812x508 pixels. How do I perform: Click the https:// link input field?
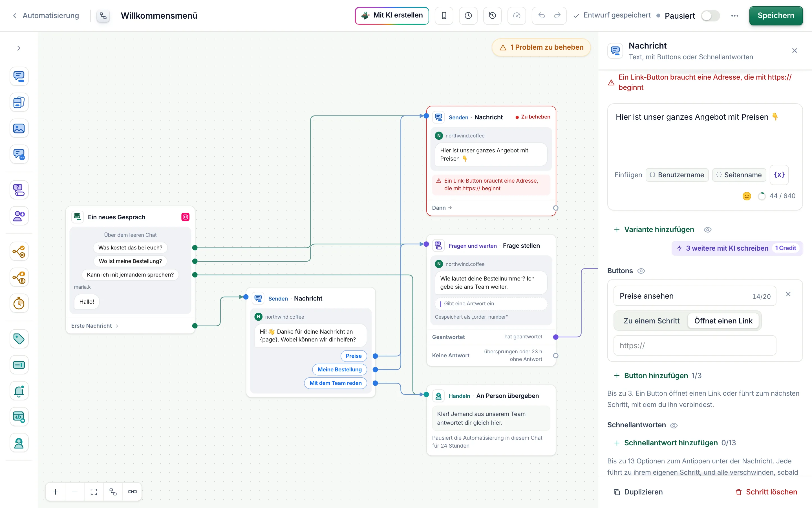tap(694, 345)
